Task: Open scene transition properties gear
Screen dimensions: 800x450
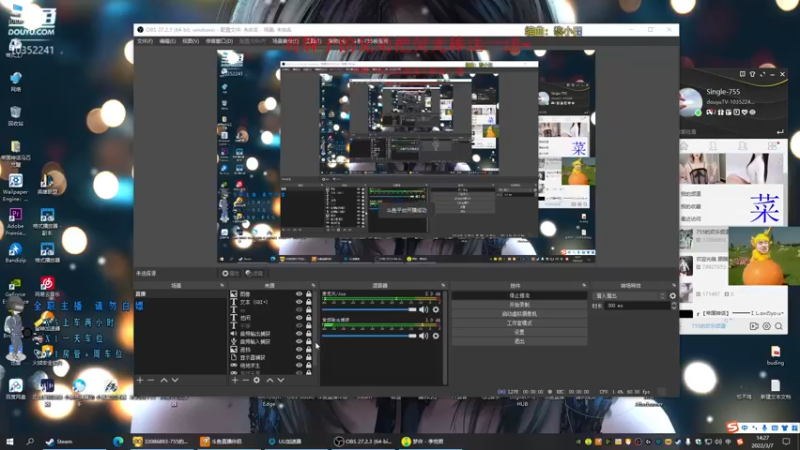Action: [x=672, y=296]
